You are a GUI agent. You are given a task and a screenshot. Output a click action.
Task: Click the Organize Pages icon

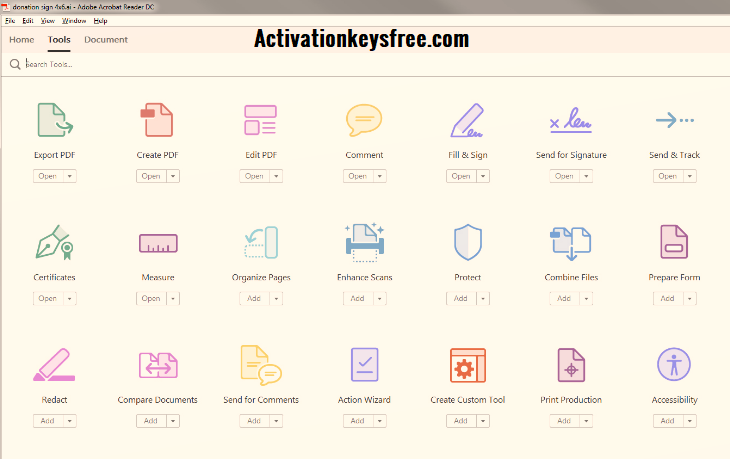[261, 243]
